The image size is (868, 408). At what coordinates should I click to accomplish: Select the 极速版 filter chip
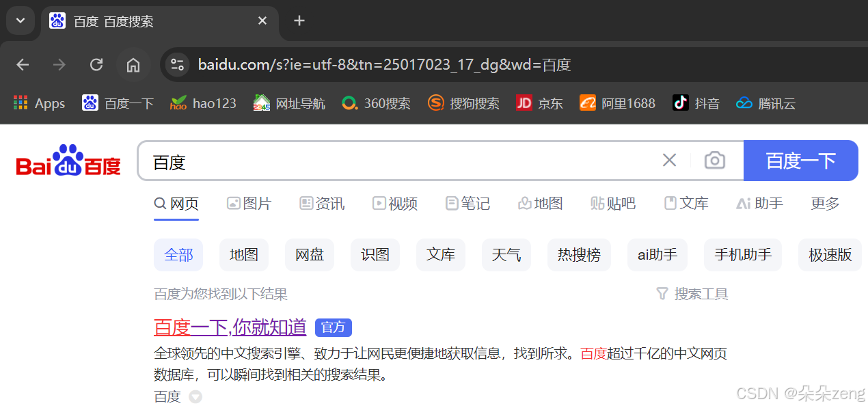pyautogui.click(x=830, y=255)
